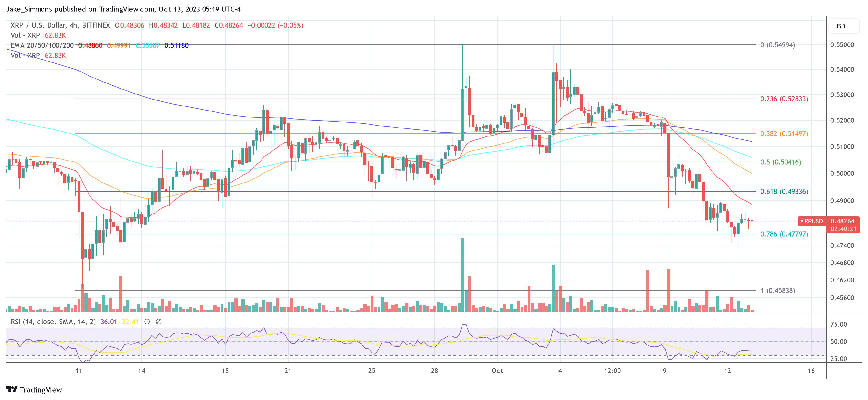The width and height of the screenshot is (868, 400).
Task: Click the EMA 20/50/100/200 indicator legend
Action: click(x=42, y=45)
